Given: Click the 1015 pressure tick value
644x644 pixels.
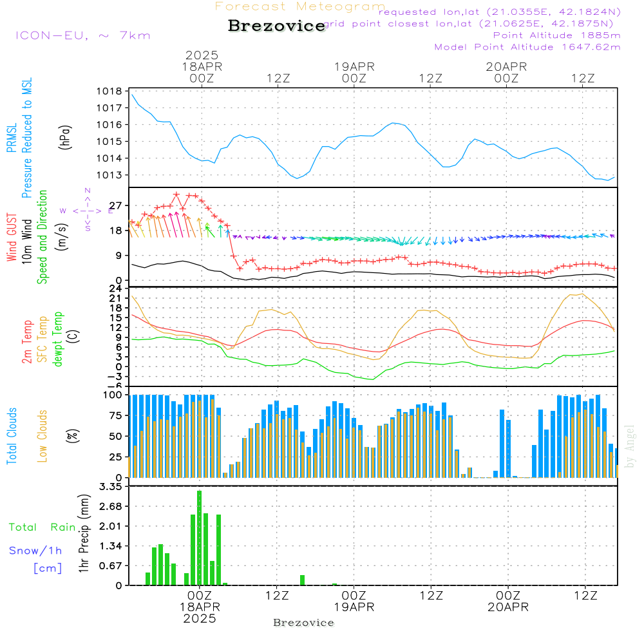Looking at the screenshot, I should (x=109, y=142).
